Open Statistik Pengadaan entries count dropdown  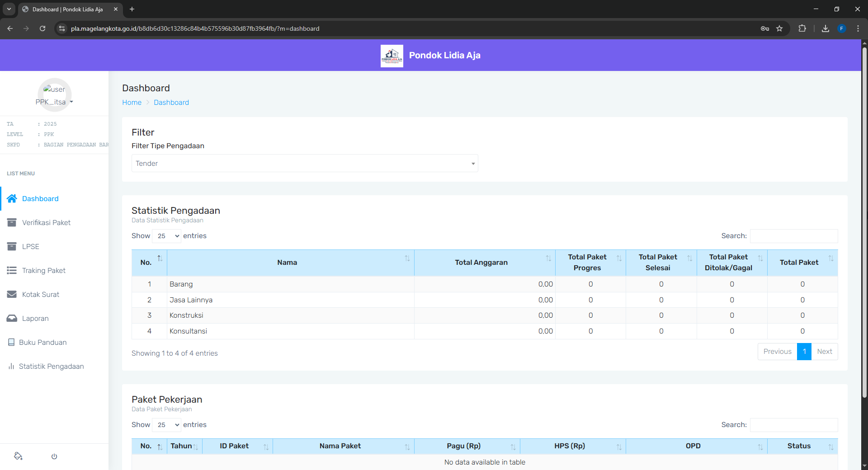tap(167, 236)
